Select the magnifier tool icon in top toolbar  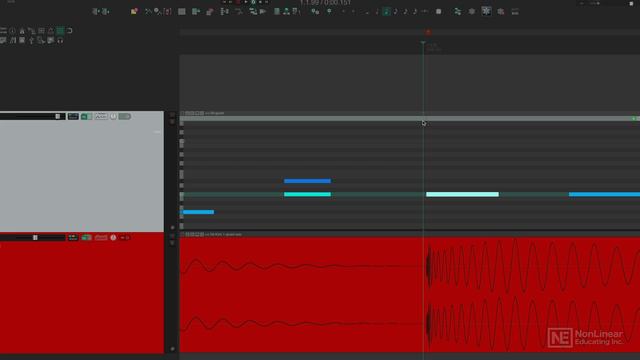(x=158, y=12)
